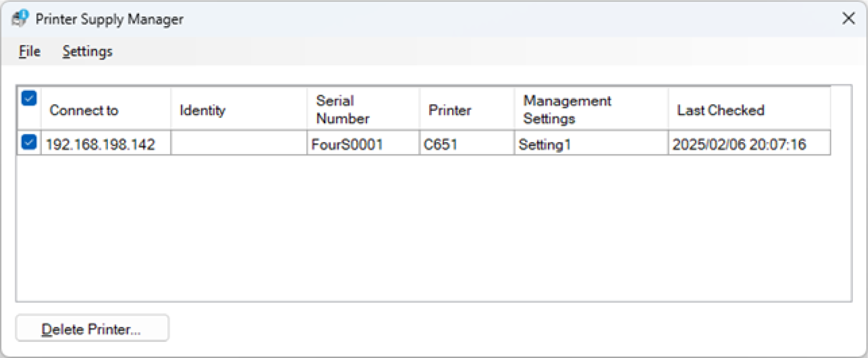Click the Setting1 management settings cell
This screenshot has width=868, height=358.
(x=545, y=144)
